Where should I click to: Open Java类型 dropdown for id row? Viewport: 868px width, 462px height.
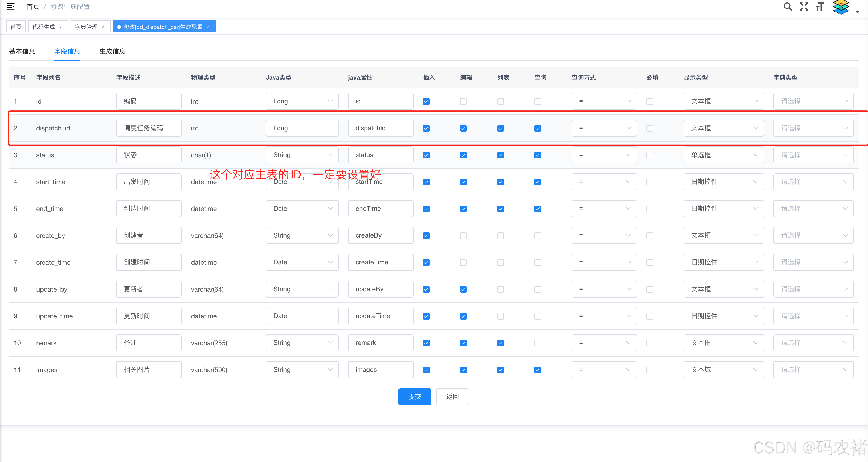click(x=302, y=101)
